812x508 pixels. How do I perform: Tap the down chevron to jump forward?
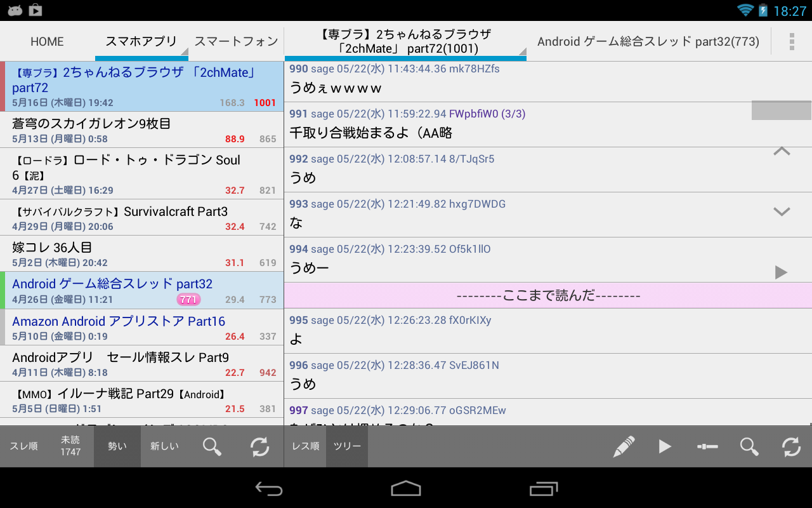[x=781, y=210]
